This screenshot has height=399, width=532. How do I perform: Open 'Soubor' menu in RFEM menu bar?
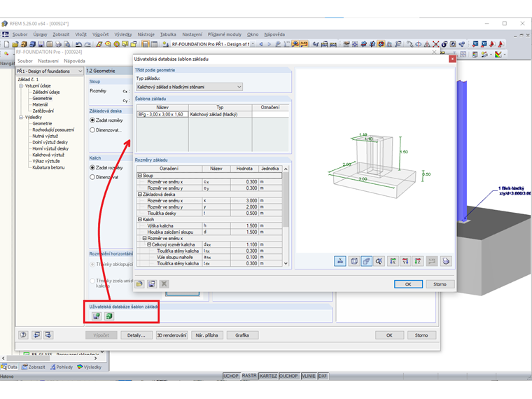click(x=20, y=34)
